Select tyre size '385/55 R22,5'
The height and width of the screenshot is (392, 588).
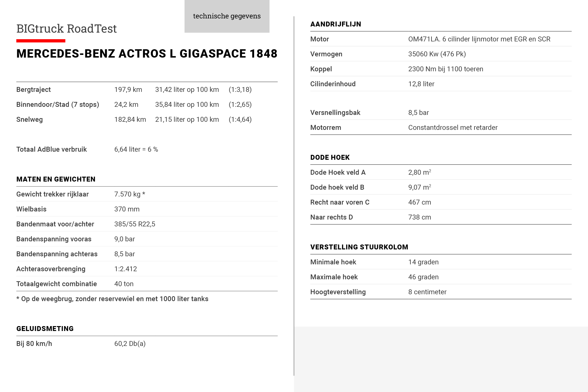pos(135,224)
